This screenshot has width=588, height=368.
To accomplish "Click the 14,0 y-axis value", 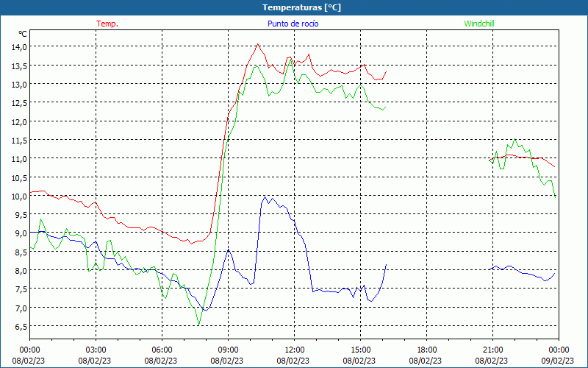I will [19, 47].
